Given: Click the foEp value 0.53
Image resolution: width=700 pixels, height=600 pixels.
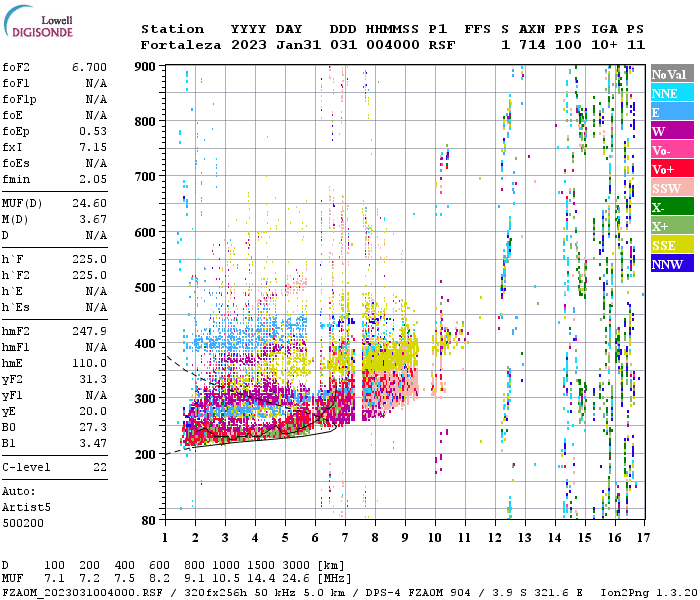Looking at the screenshot, I should click(93, 131).
